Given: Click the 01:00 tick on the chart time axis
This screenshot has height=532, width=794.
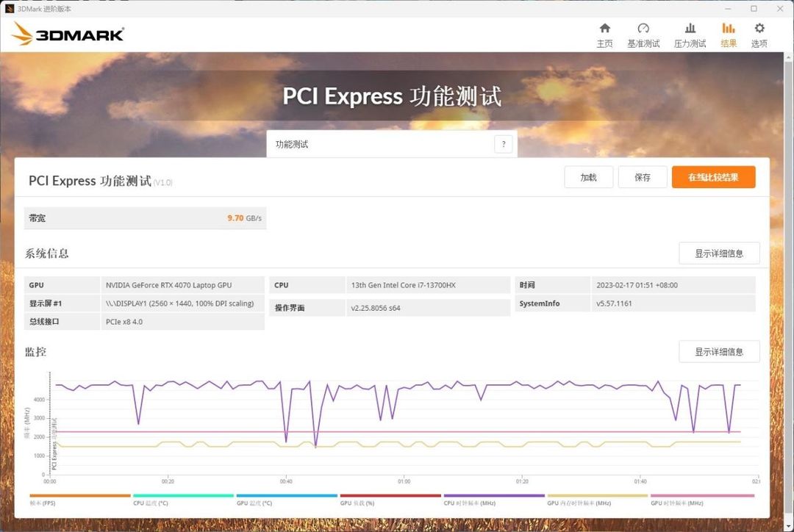Looking at the screenshot, I should [404, 481].
